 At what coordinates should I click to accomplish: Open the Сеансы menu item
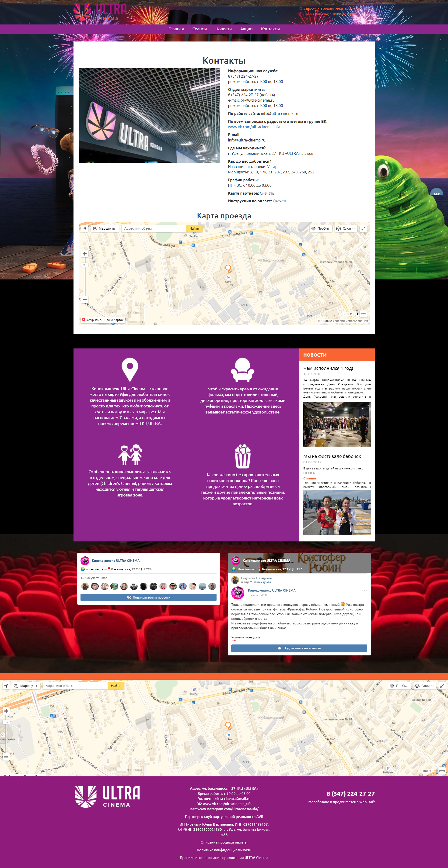[x=199, y=29]
